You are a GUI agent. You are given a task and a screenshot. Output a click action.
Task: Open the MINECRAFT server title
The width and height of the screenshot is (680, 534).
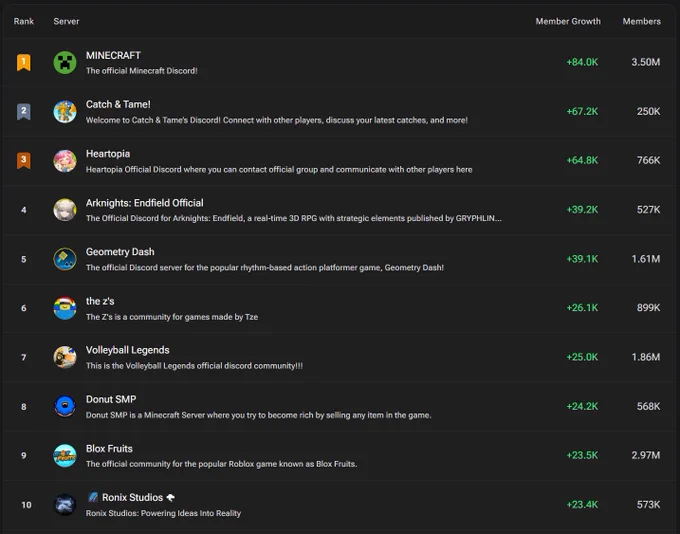coord(113,56)
